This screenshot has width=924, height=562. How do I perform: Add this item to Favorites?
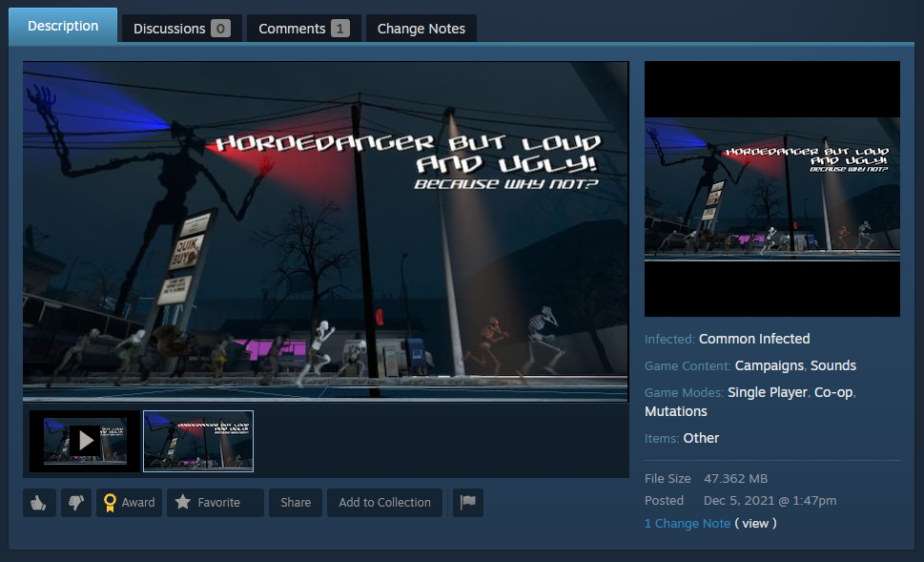(x=216, y=503)
